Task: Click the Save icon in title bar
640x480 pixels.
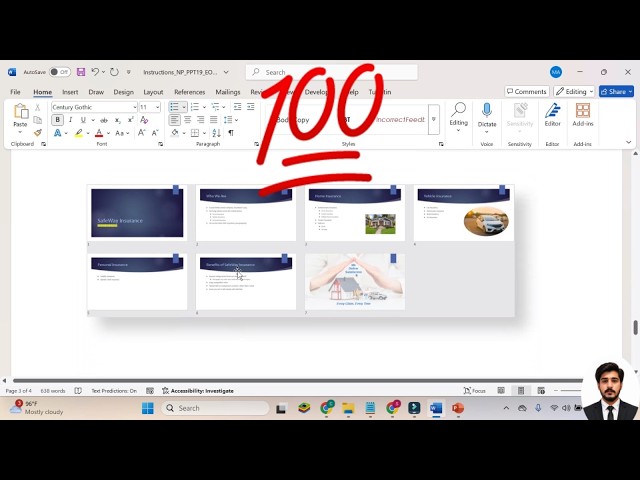Action: point(81,72)
